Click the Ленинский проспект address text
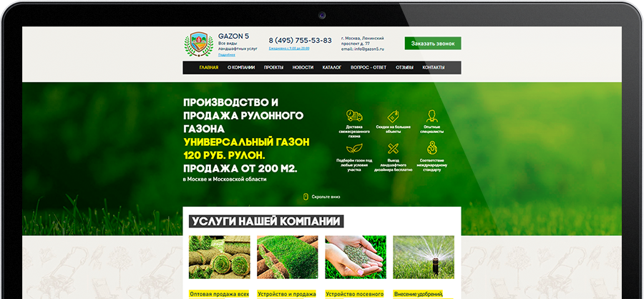Image resolution: width=644 pixels, height=299 pixels. point(362,41)
